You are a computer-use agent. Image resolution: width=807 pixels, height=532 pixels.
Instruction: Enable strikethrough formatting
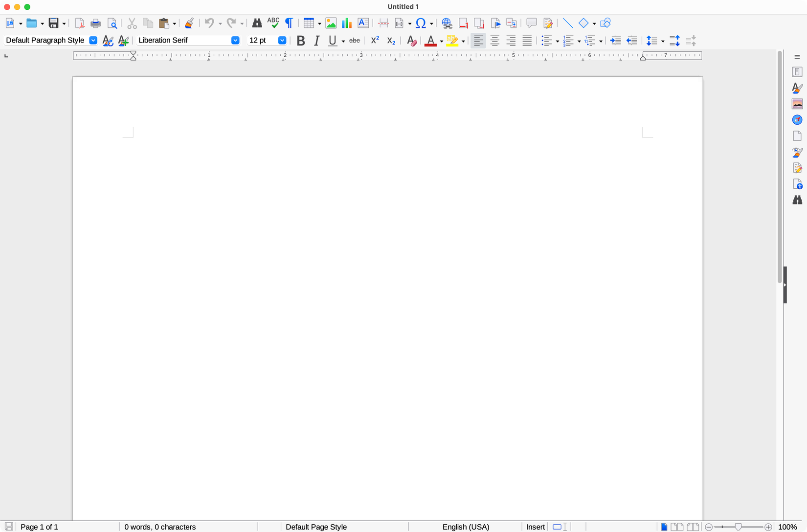tap(354, 41)
